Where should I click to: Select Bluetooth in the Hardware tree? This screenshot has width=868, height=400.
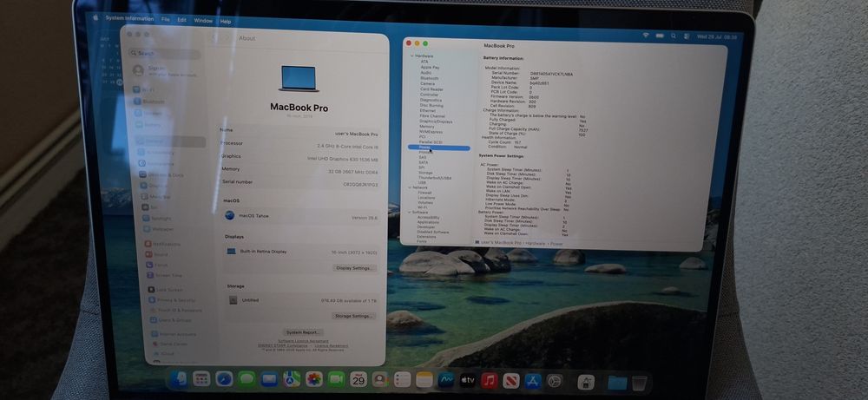point(429,78)
